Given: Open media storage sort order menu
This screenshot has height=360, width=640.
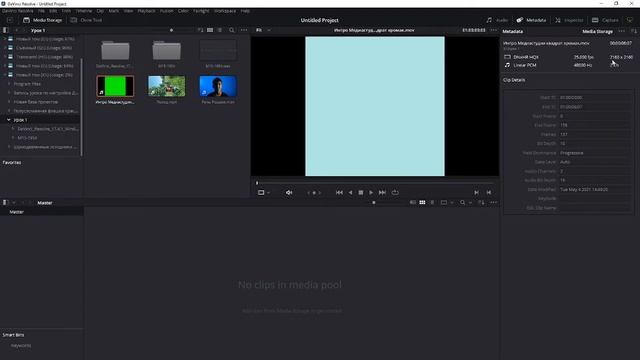Looking at the screenshot, I should pyautogui.click(x=200, y=30).
